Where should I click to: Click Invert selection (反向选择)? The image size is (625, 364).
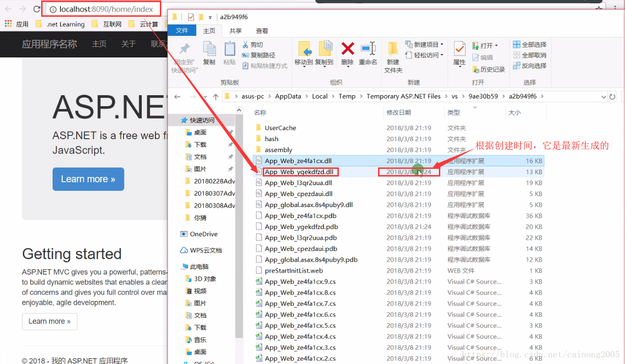pyautogui.click(x=530, y=66)
